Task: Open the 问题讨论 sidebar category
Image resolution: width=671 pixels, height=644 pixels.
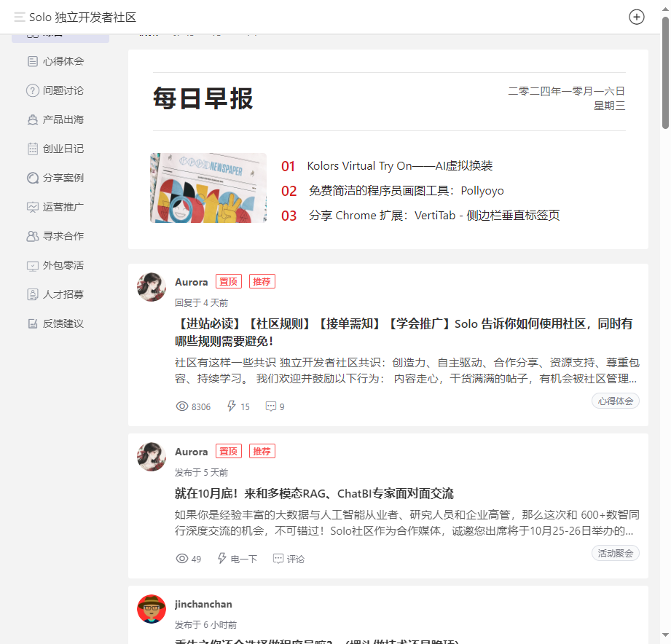Action: pyautogui.click(x=60, y=90)
